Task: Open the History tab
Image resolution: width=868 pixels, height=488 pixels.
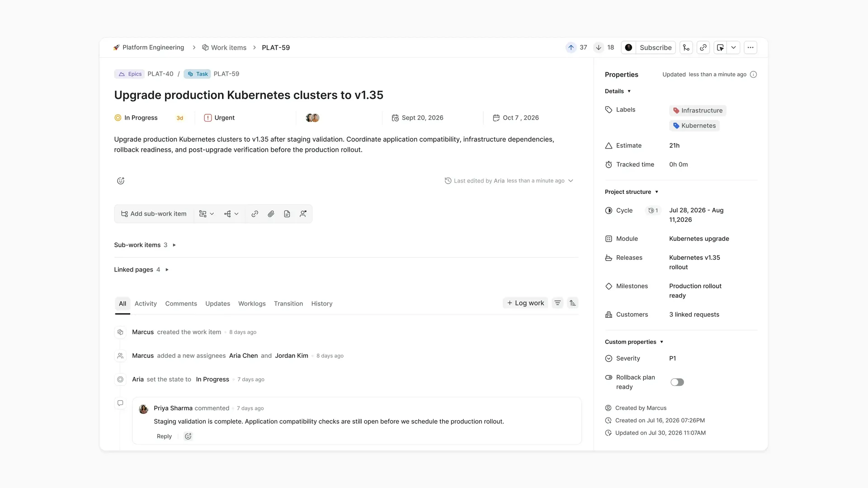Action: click(x=322, y=304)
